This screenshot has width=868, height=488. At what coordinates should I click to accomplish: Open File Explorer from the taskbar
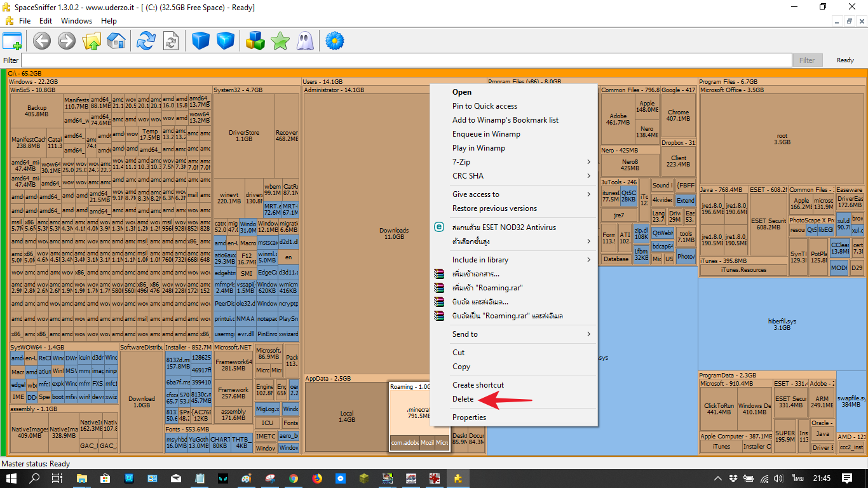81,478
